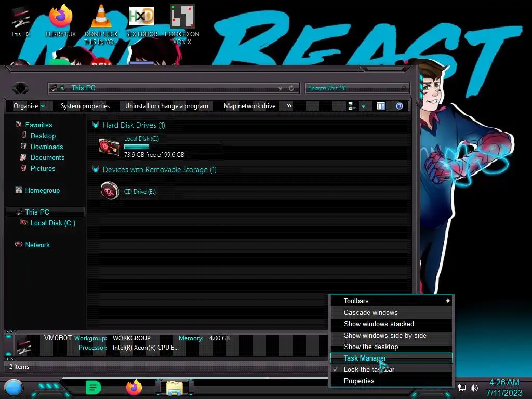Select Network in navigation pane

(x=37, y=245)
